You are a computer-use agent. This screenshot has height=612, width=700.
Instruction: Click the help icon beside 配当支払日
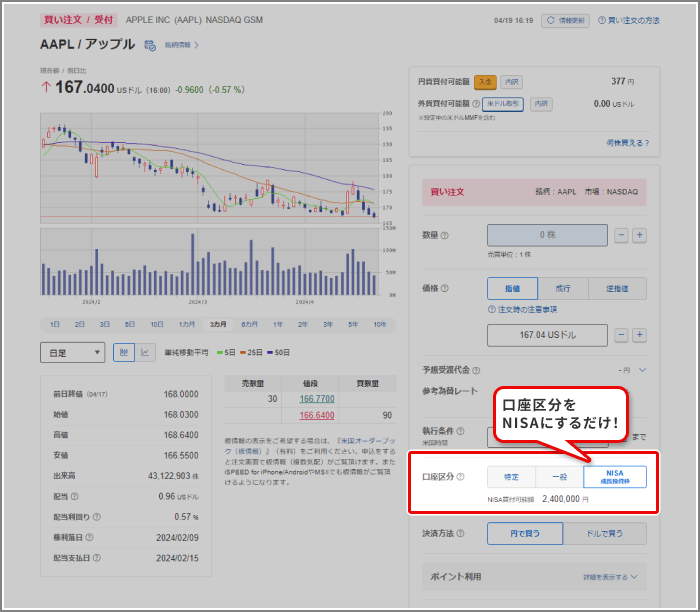[x=96, y=558]
